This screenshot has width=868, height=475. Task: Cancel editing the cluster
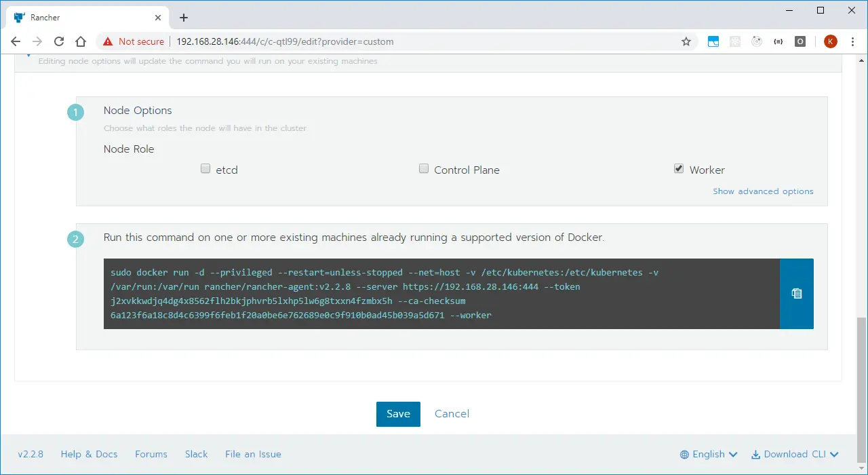coord(452,414)
